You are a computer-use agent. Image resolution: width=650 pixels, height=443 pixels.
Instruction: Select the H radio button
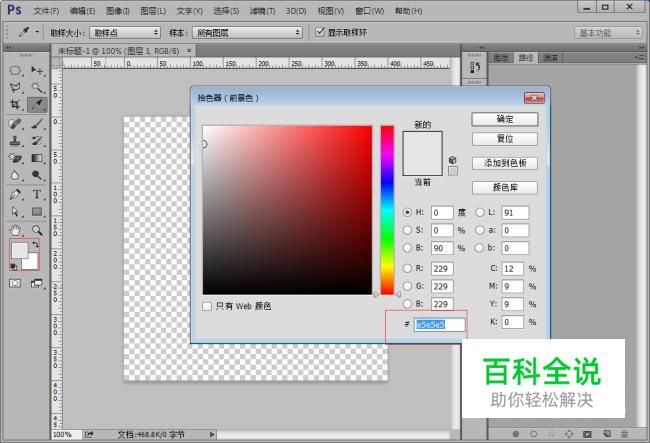[407, 212]
